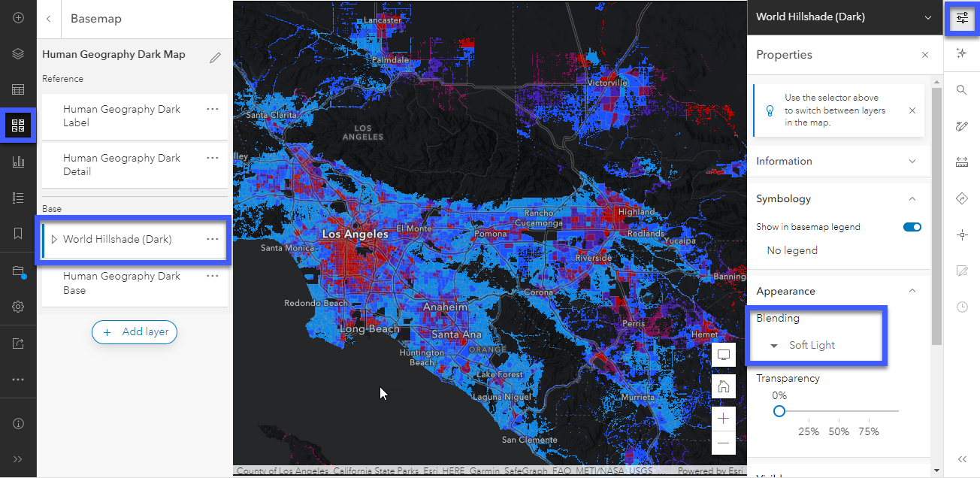Open the Charts icon in left sidebar
The height and width of the screenshot is (478, 980).
coord(18,162)
